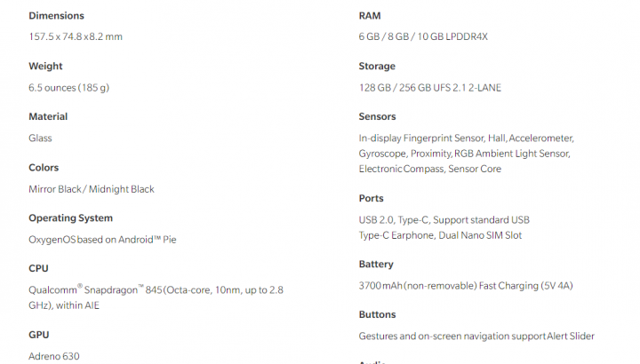The image size is (640, 364).
Task: Click Mirror Black / Midnight Black text
Action: tap(92, 189)
